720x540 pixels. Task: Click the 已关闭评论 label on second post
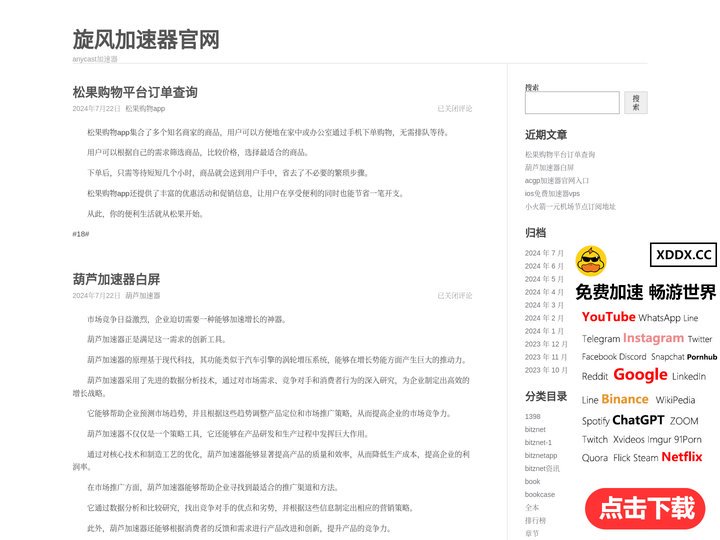point(455,296)
